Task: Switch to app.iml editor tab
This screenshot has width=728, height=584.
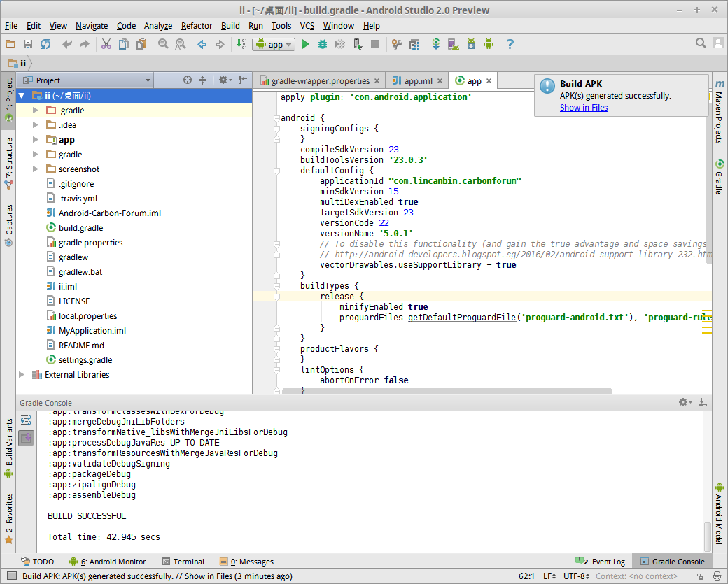Action: [417, 80]
